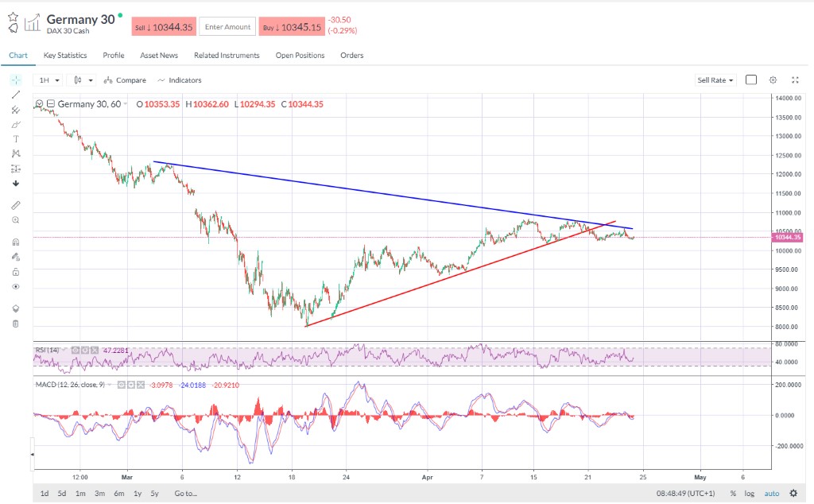Toggle lock all drawing tools
814x504 pixels.
click(x=16, y=271)
